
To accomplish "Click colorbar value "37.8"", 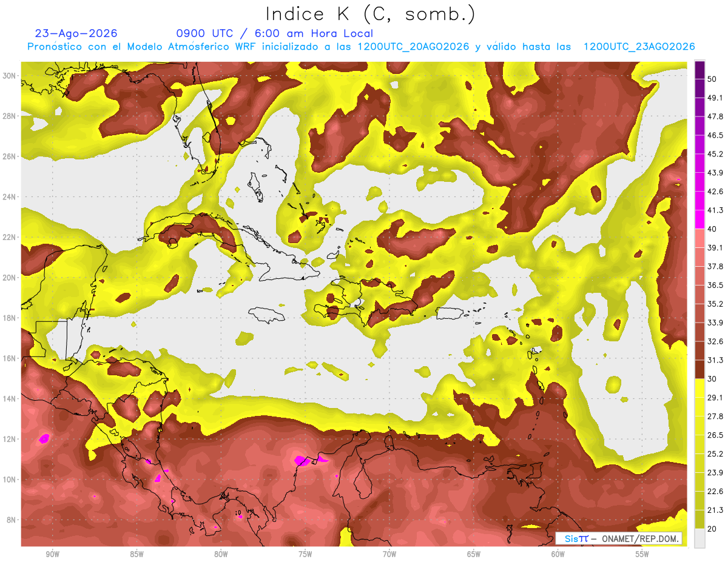I will click(x=715, y=266).
